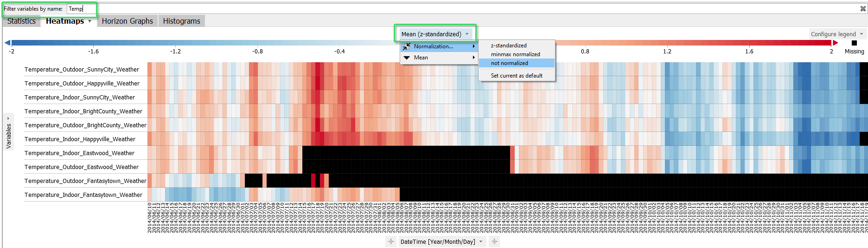Click blue left arrow on legend scale

[x=7, y=43]
